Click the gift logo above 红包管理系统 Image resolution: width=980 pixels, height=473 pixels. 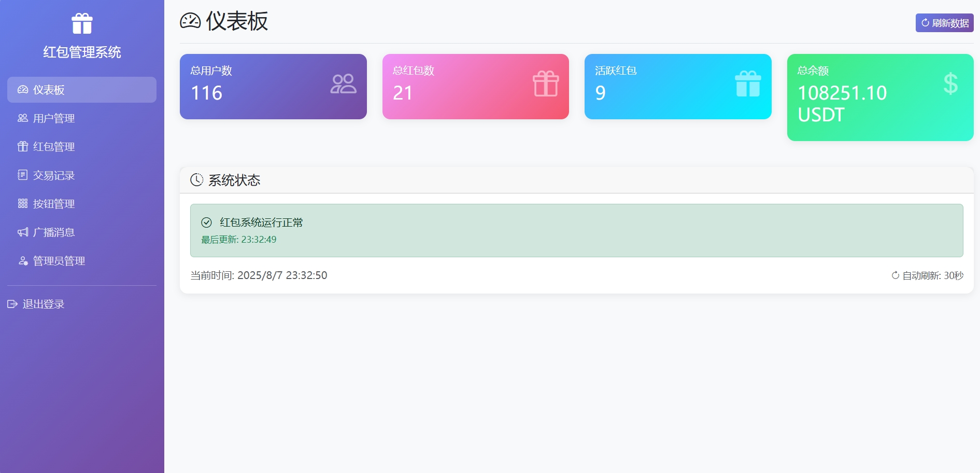coord(82,24)
